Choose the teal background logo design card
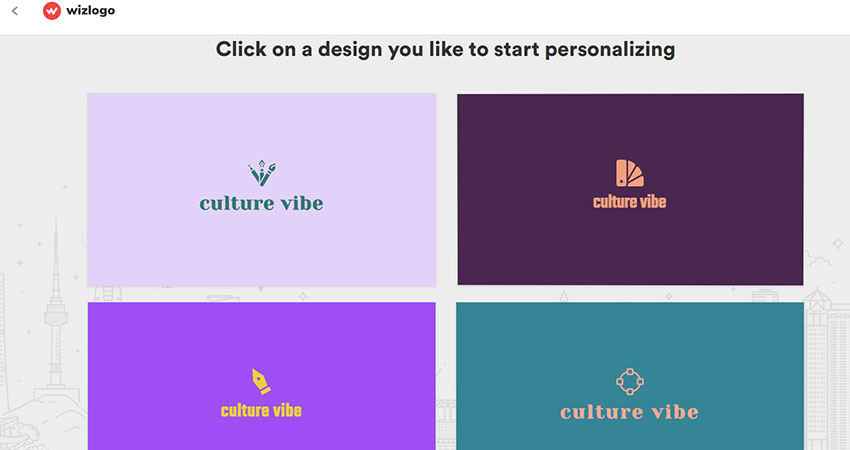The image size is (850, 450). pyautogui.click(x=630, y=376)
